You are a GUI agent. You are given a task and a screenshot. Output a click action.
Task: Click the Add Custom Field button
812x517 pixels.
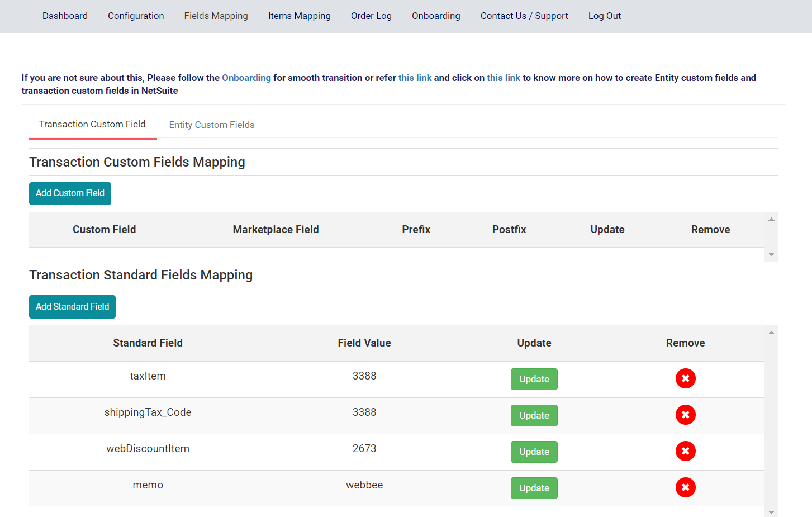[x=70, y=193]
